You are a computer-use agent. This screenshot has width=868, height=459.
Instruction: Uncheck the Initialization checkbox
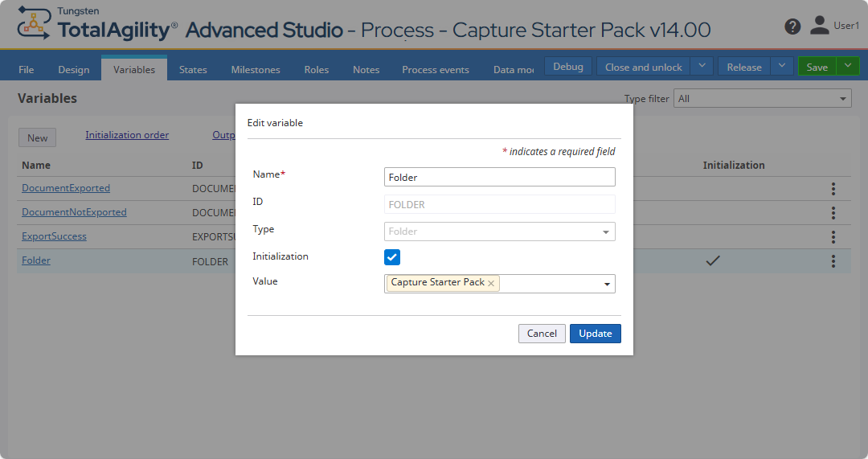(392, 257)
